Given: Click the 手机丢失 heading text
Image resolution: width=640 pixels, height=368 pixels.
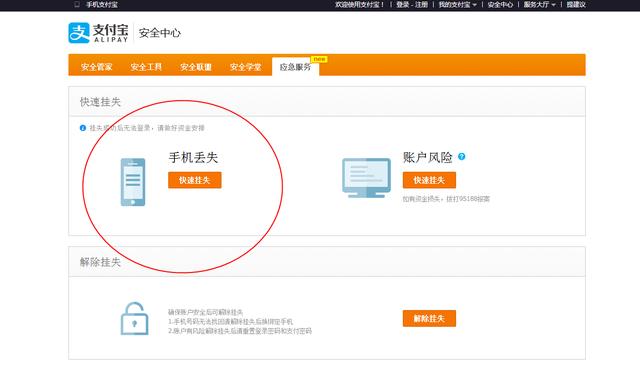Looking at the screenshot, I should point(193,157).
